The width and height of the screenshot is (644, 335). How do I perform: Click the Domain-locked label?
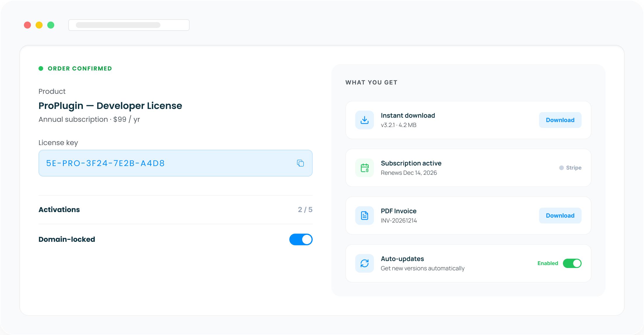(x=67, y=239)
